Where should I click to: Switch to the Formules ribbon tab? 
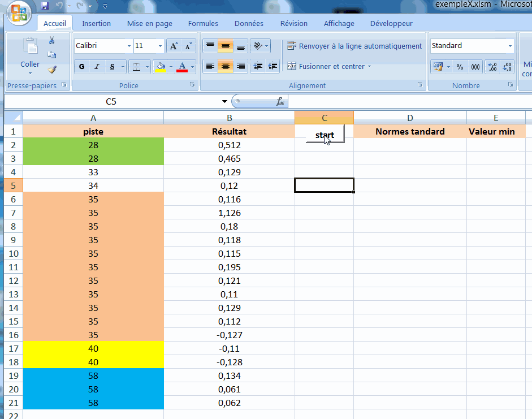[x=203, y=24]
